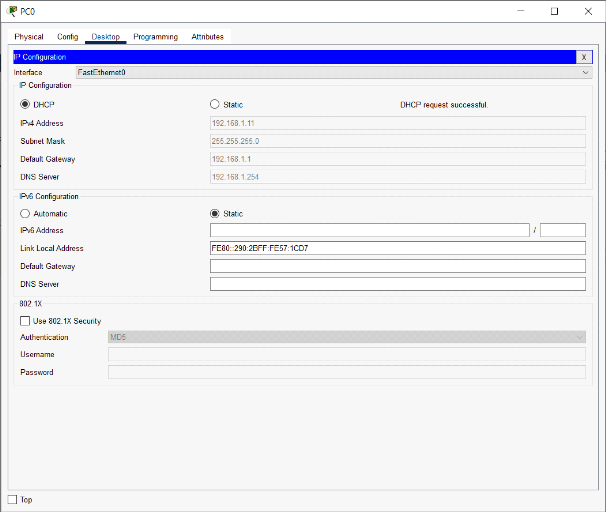Click the IPv6 Default Gateway field
The image size is (606, 512).
397,266
